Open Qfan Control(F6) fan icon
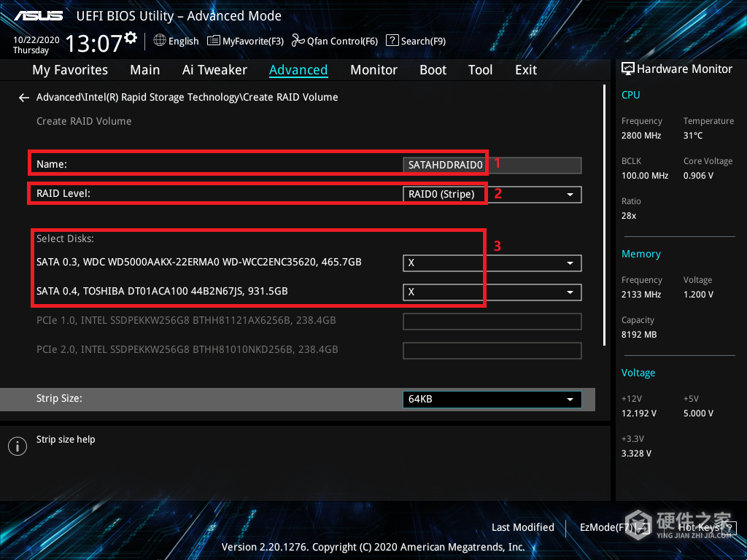 pos(298,41)
